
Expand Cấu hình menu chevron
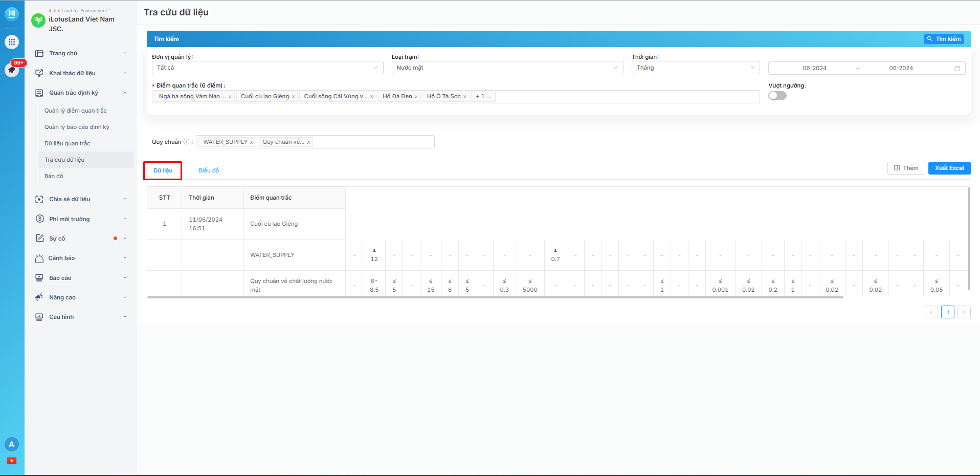point(125,317)
